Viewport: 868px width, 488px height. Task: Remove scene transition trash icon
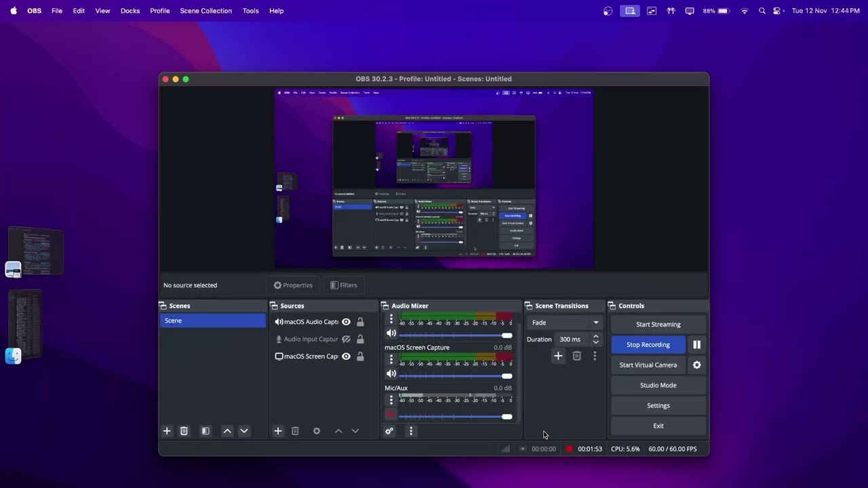tap(577, 356)
